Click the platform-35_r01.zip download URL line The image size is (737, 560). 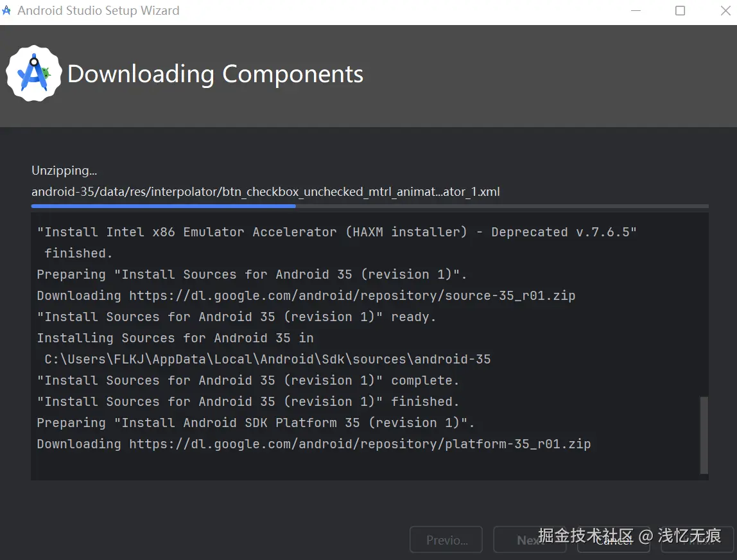point(314,444)
